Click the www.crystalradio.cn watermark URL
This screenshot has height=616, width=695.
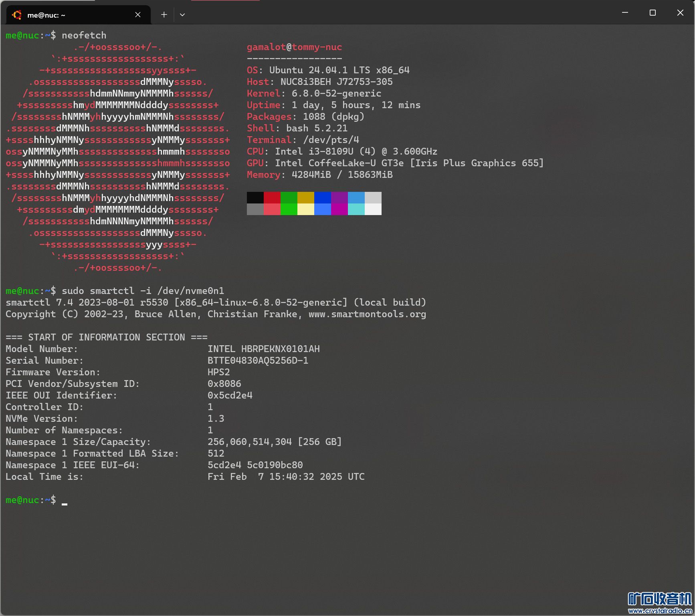(660, 611)
